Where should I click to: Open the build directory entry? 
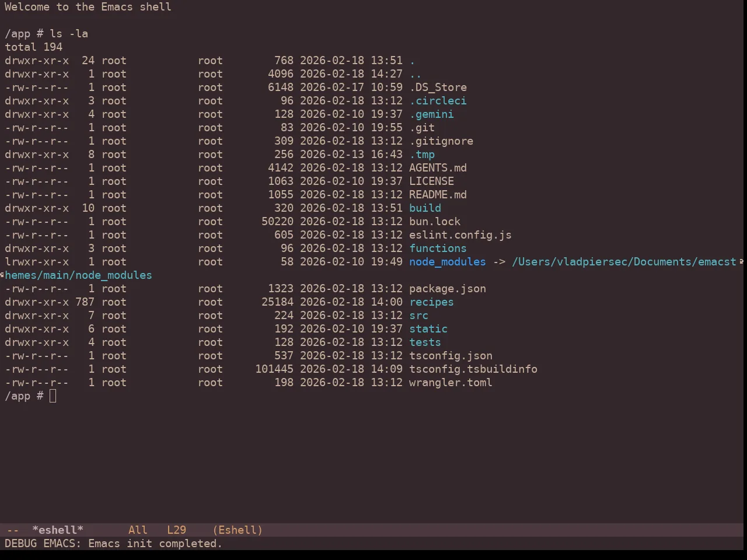coord(425,208)
